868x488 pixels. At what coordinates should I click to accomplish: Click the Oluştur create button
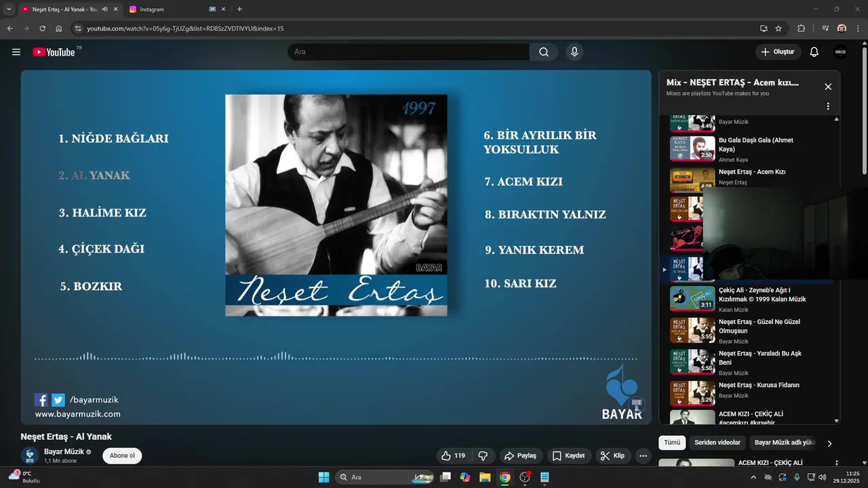point(778,52)
